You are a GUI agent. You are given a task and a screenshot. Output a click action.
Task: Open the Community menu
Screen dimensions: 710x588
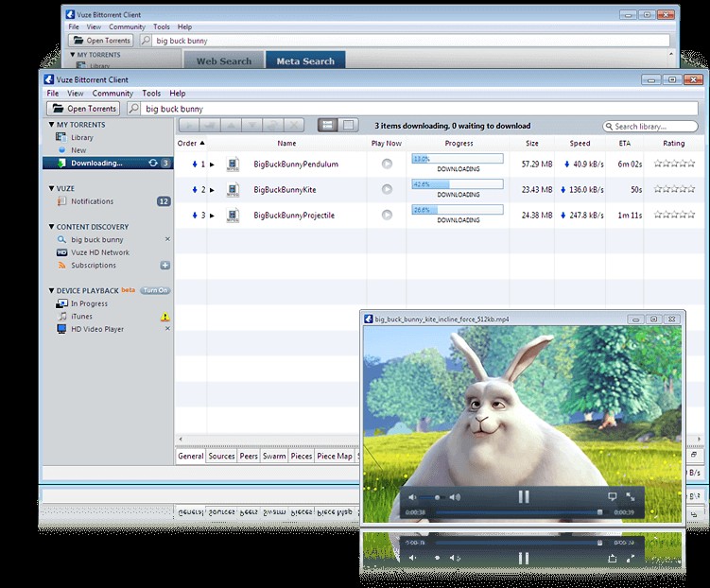pyautogui.click(x=113, y=94)
